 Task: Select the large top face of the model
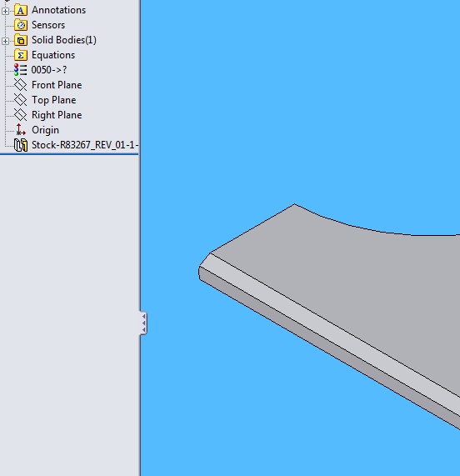(349, 288)
